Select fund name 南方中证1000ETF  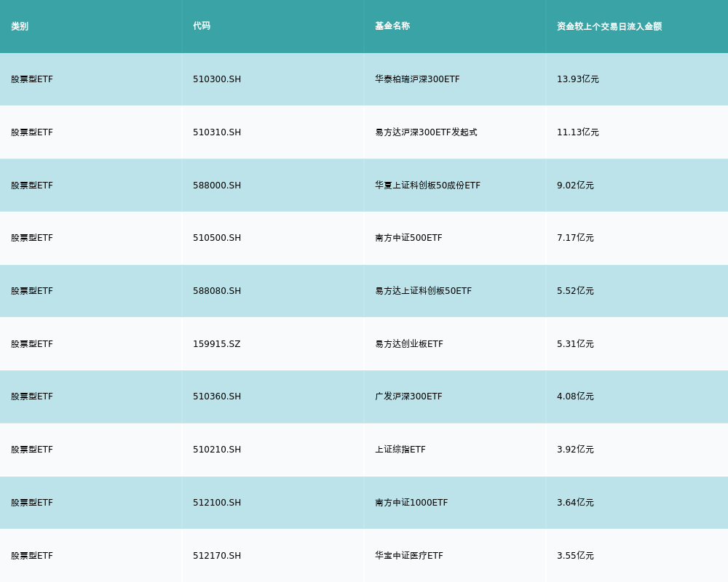pyautogui.click(x=411, y=503)
